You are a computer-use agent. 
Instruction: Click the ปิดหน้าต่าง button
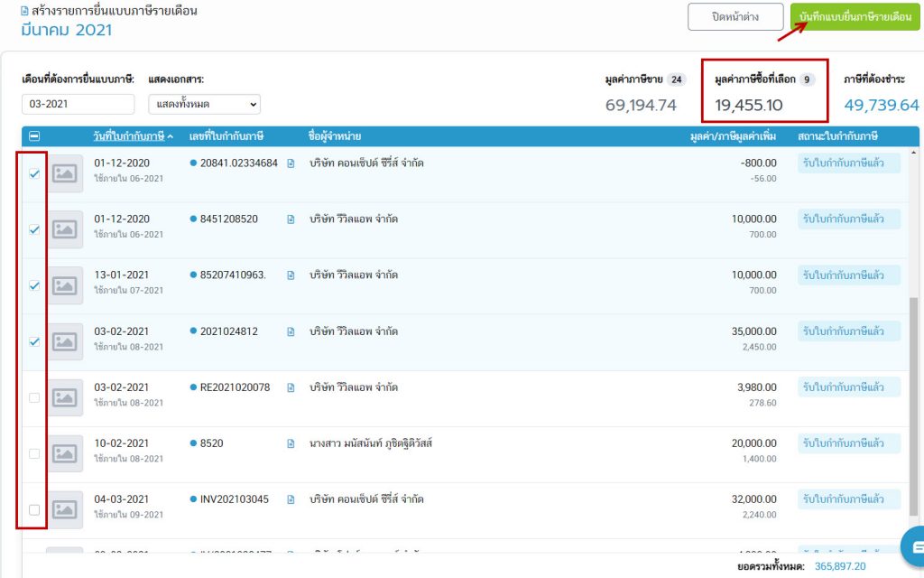point(735,17)
